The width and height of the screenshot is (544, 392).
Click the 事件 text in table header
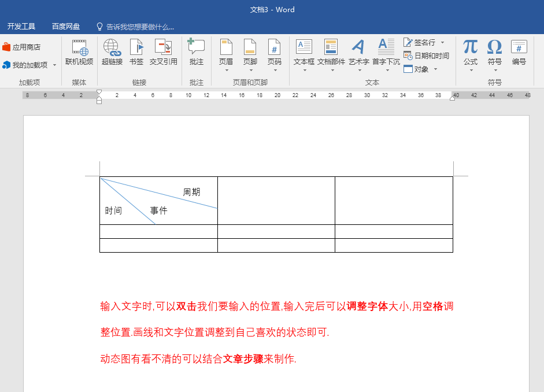158,210
